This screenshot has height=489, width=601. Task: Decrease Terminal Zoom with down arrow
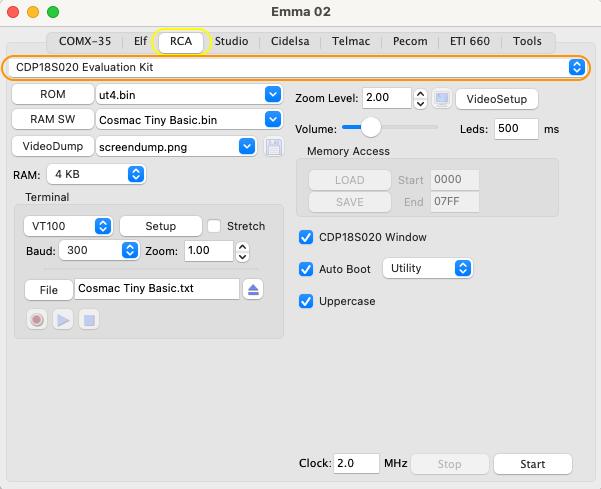(x=242, y=257)
